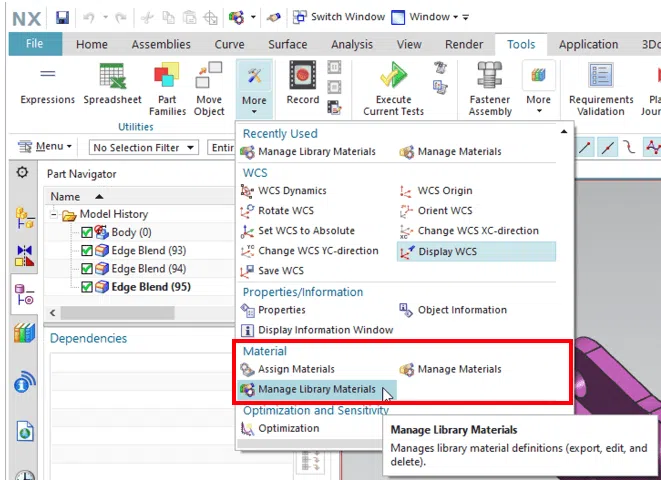
Task: Click WCS Dynamics in the menu
Action: pos(283,190)
